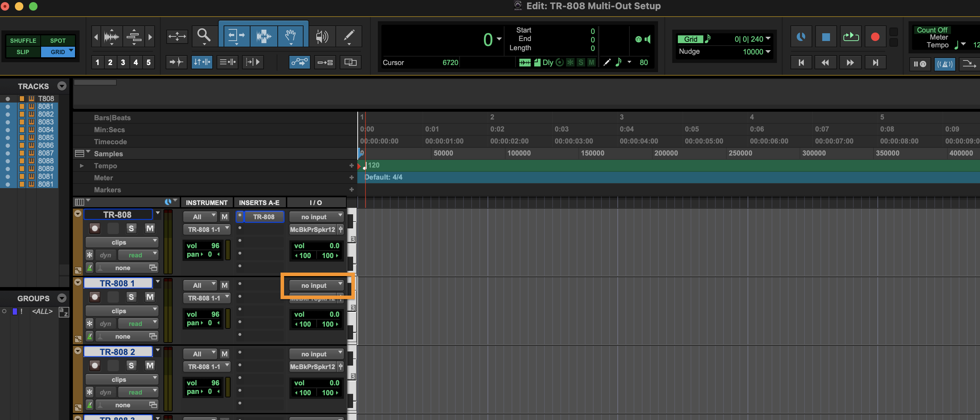Record-enable the TR-808 track

(x=95, y=228)
